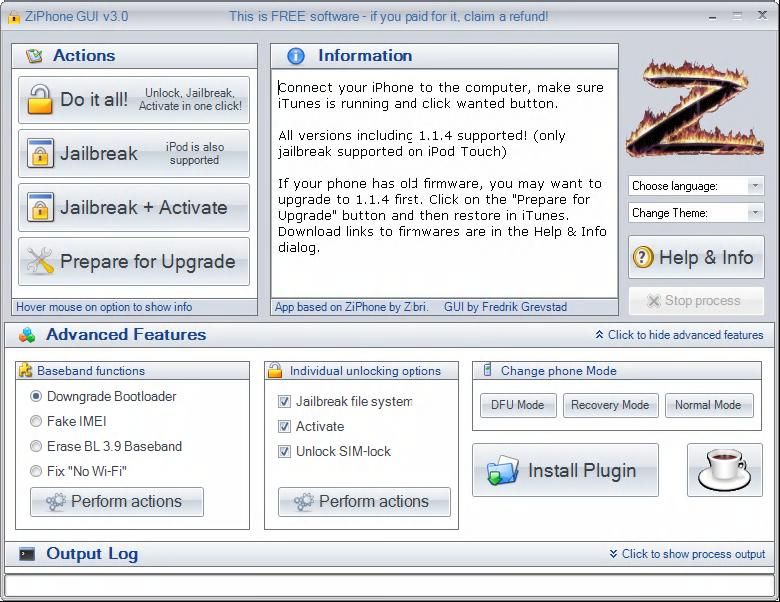Click Perform actions under Baseband functions
This screenshot has width=780, height=602.
click(x=117, y=502)
